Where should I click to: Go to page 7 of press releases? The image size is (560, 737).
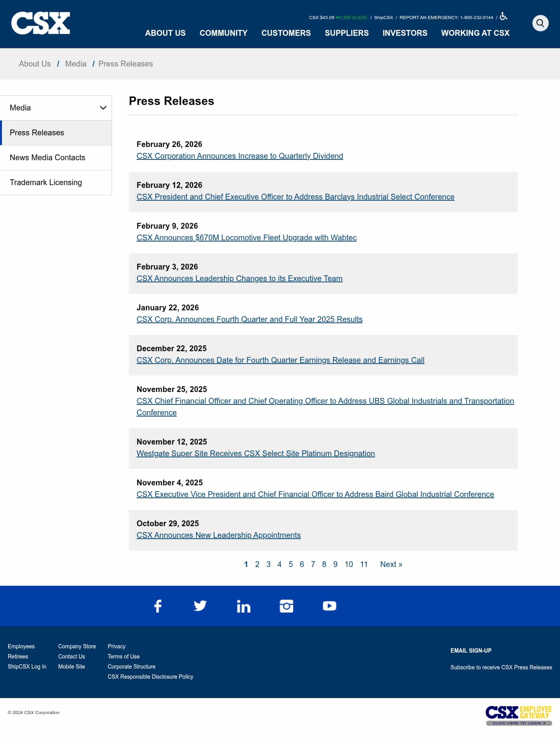[x=313, y=564]
